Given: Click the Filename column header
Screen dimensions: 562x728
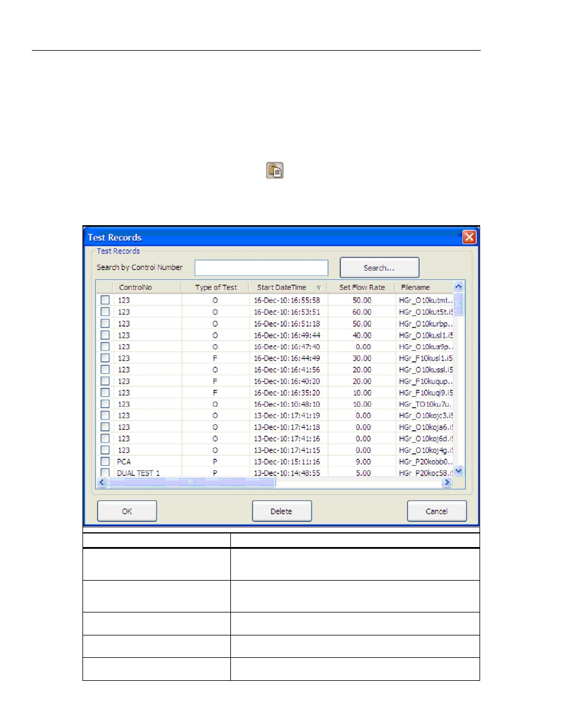Looking at the screenshot, I should pos(415,288).
